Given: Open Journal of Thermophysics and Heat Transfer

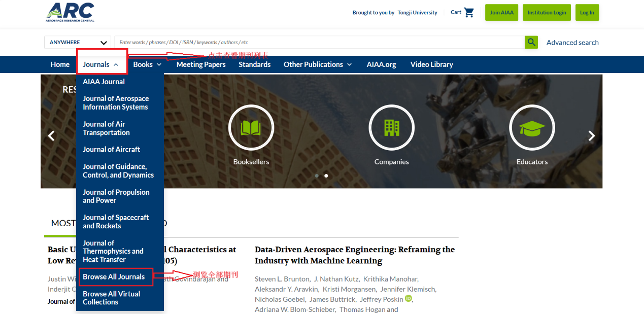Looking at the screenshot, I should pos(113,251).
